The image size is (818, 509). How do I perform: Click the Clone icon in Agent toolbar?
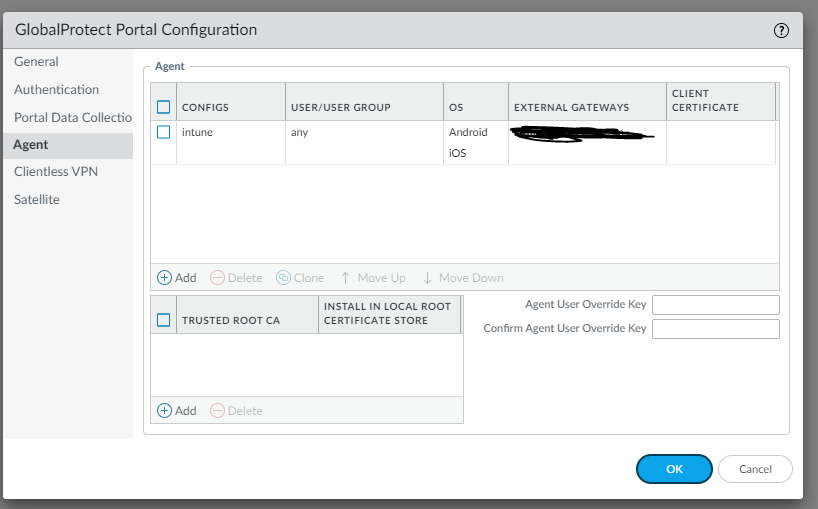point(283,278)
